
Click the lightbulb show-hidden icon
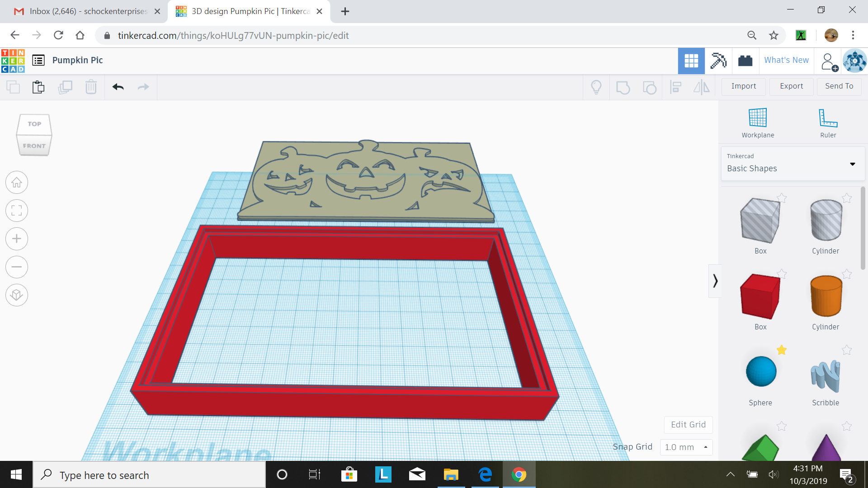coord(596,87)
